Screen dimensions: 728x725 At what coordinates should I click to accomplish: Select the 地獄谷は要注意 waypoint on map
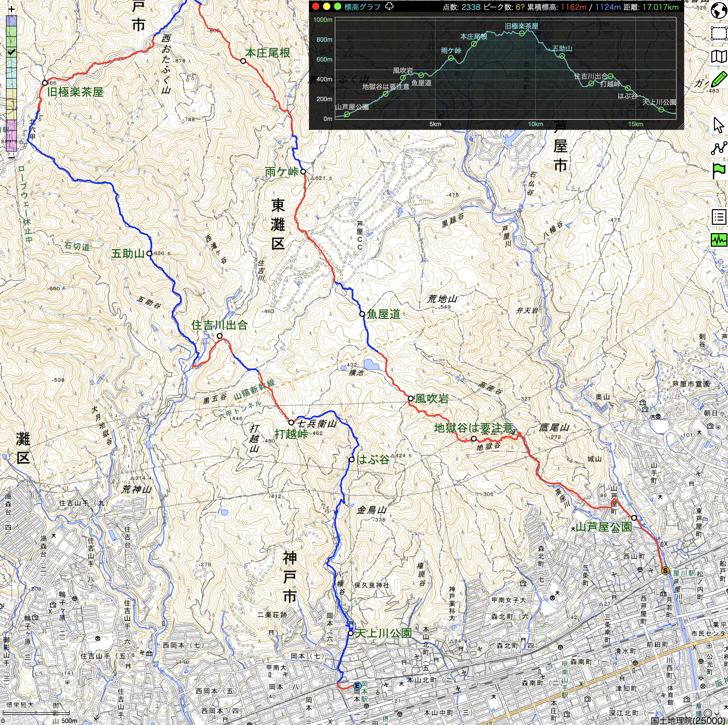pos(474,439)
